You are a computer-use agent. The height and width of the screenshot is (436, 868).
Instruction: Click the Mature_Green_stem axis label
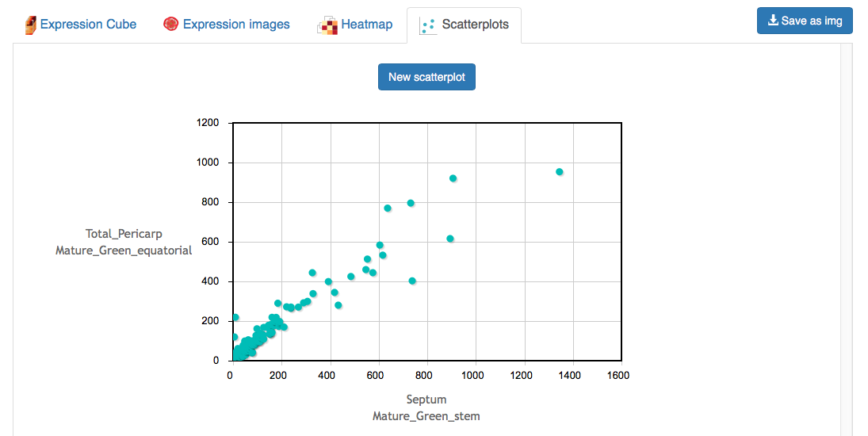coord(426,416)
